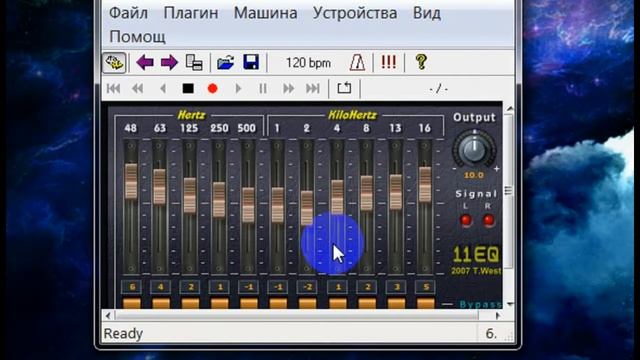Click the Ready status bar text
This screenshot has height=360, width=640.
[x=123, y=334]
